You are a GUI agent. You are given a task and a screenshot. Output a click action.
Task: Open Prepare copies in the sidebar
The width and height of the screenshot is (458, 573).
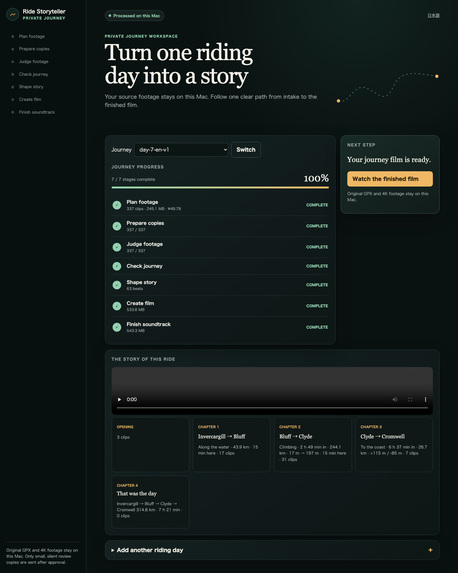click(x=34, y=49)
